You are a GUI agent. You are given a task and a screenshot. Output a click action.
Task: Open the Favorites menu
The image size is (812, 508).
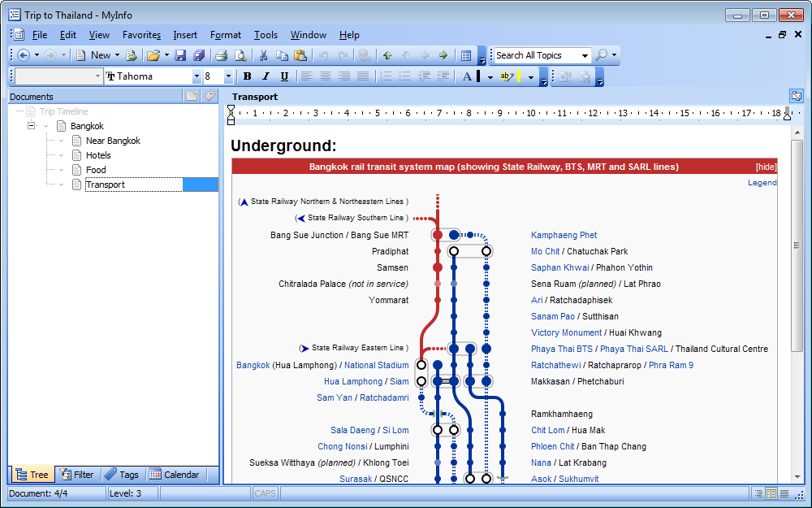click(141, 35)
